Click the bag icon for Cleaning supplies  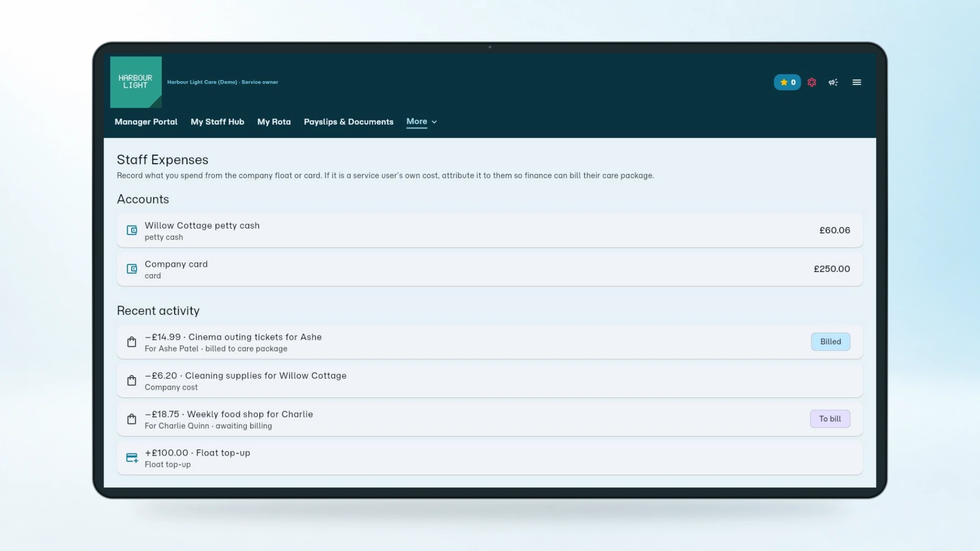[x=132, y=381]
